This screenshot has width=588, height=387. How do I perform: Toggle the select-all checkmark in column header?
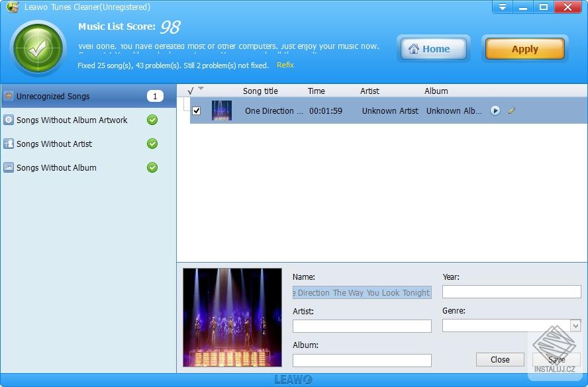tap(191, 91)
